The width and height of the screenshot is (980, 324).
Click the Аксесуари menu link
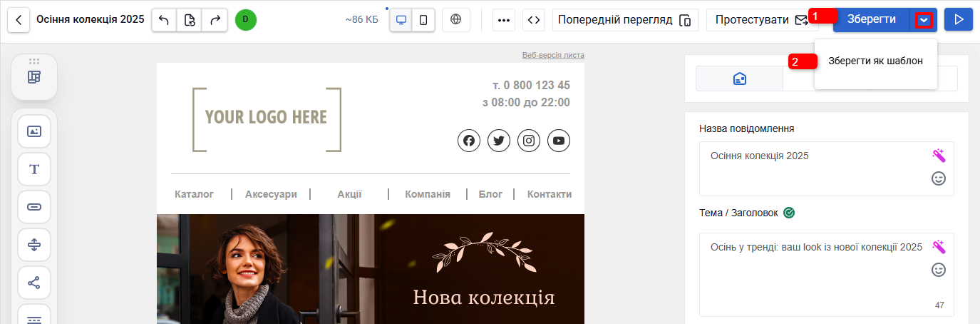[x=271, y=194]
